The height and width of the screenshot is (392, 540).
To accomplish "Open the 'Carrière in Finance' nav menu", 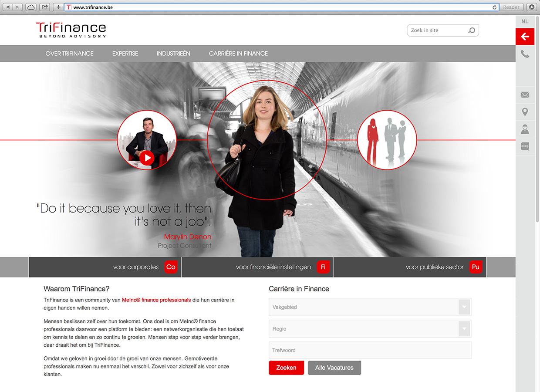I will click(x=238, y=54).
